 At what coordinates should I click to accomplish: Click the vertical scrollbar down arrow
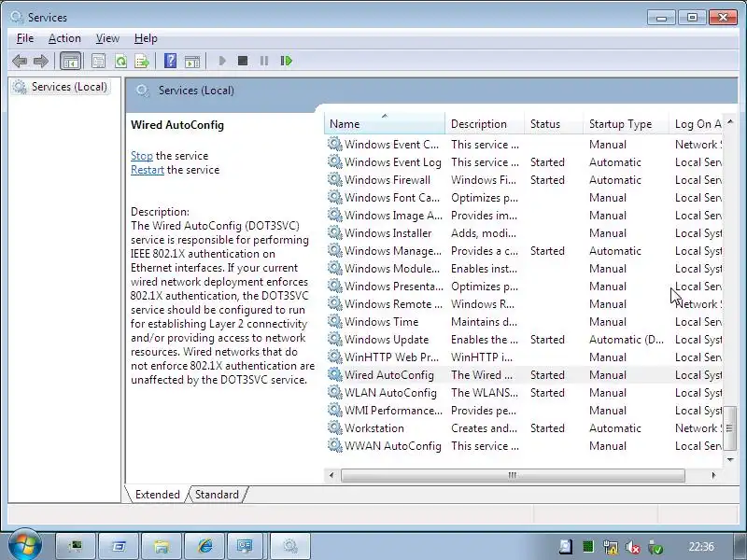point(730,459)
